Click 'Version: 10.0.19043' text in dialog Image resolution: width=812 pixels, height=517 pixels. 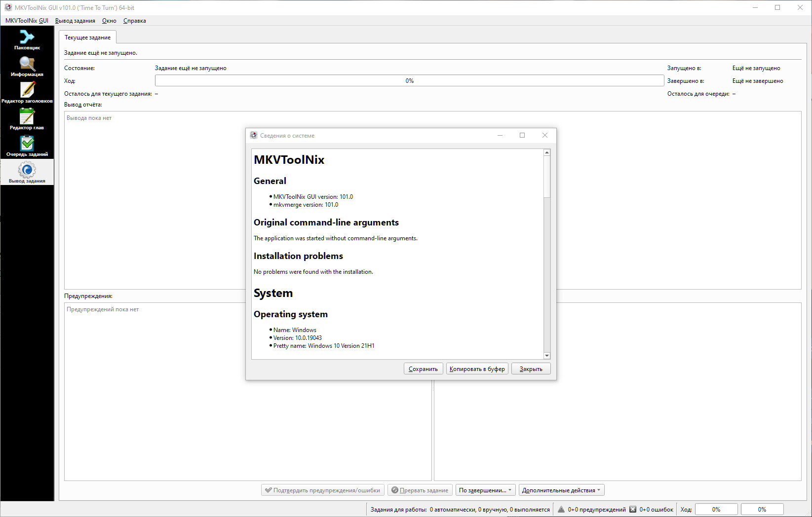tap(298, 338)
